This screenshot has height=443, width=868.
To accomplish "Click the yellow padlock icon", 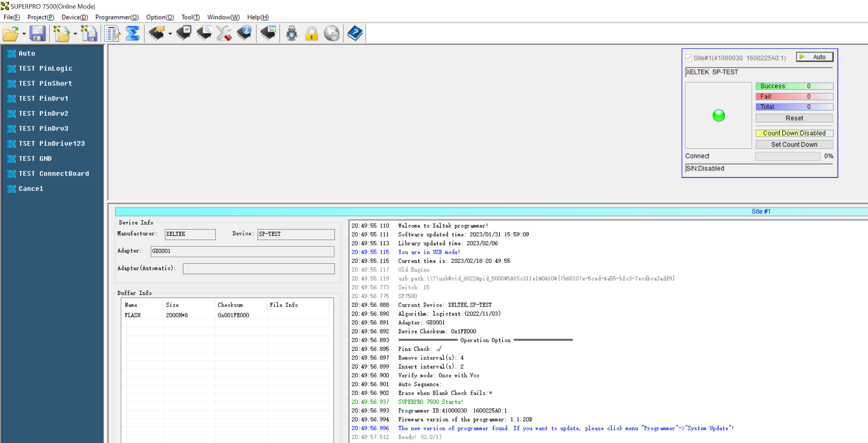I will click(312, 34).
